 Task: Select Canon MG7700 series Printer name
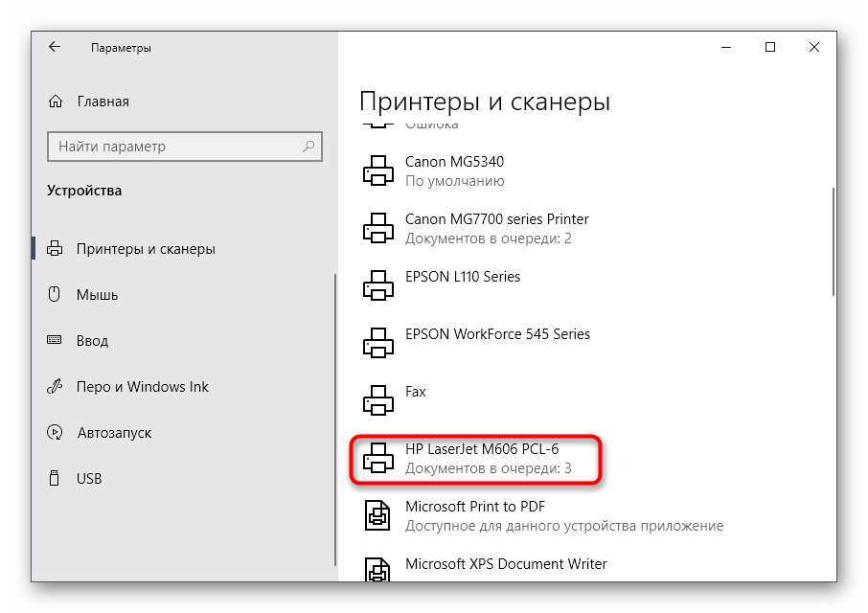tap(496, 219)
